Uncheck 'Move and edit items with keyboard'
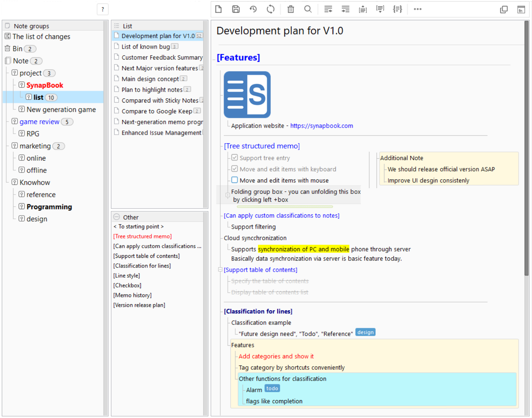 tap(235, 169)
